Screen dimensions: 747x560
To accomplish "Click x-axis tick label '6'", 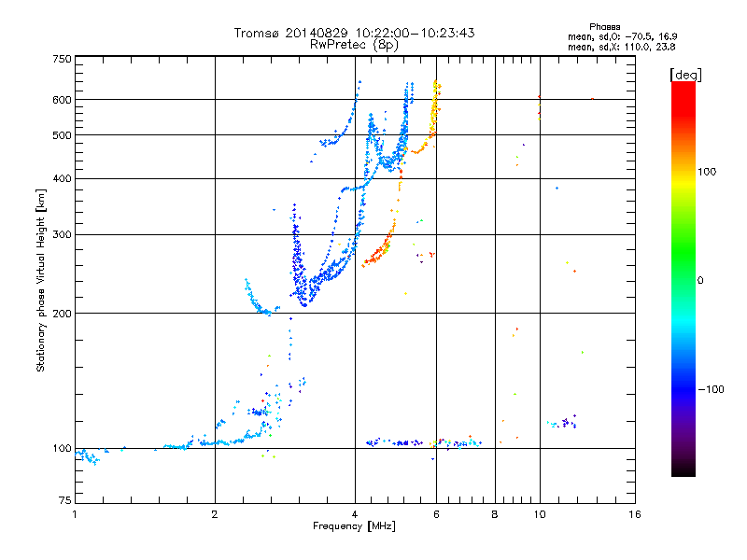I will 436,514.
